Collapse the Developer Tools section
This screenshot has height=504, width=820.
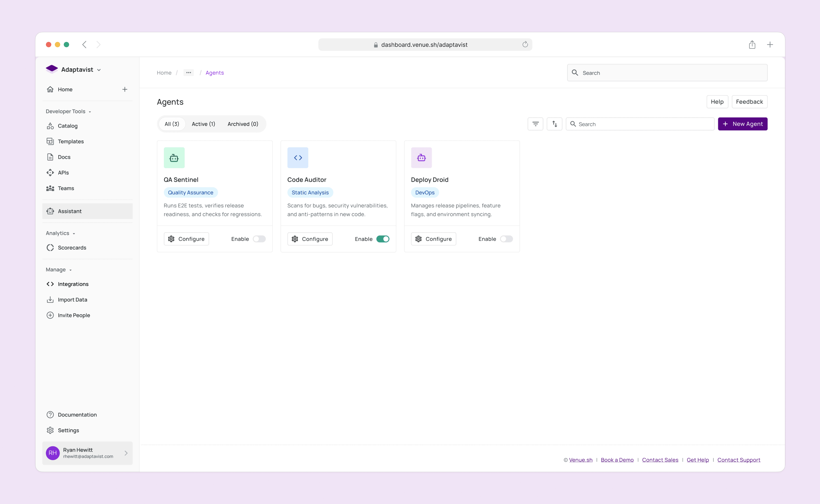pos(68,111)
